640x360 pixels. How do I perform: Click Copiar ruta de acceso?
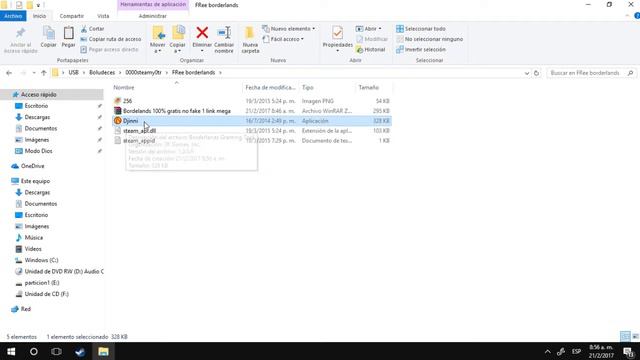click(x=111, y=39)
